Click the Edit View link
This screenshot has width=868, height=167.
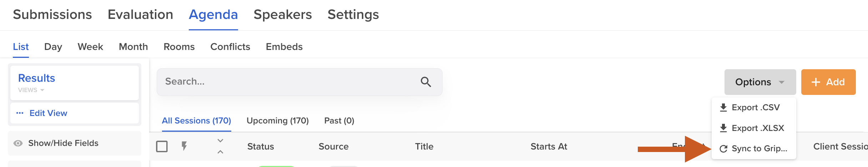coord(48,113)
